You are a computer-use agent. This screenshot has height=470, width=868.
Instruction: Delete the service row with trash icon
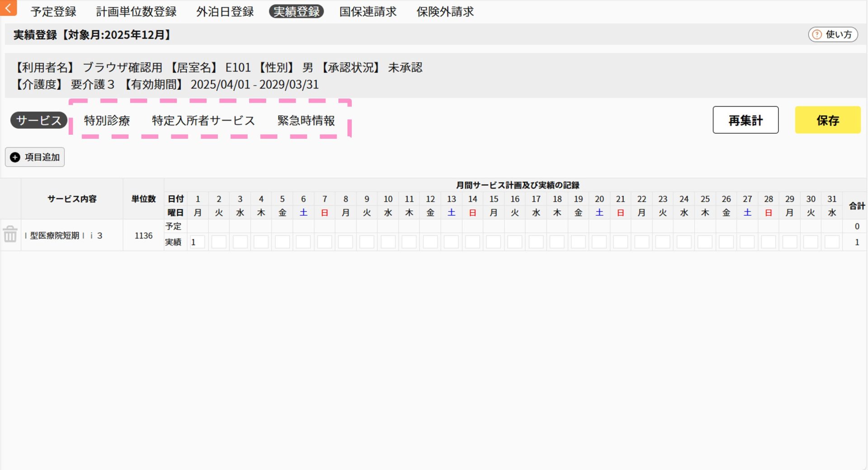pyautogui.click(x=10, y=234)
